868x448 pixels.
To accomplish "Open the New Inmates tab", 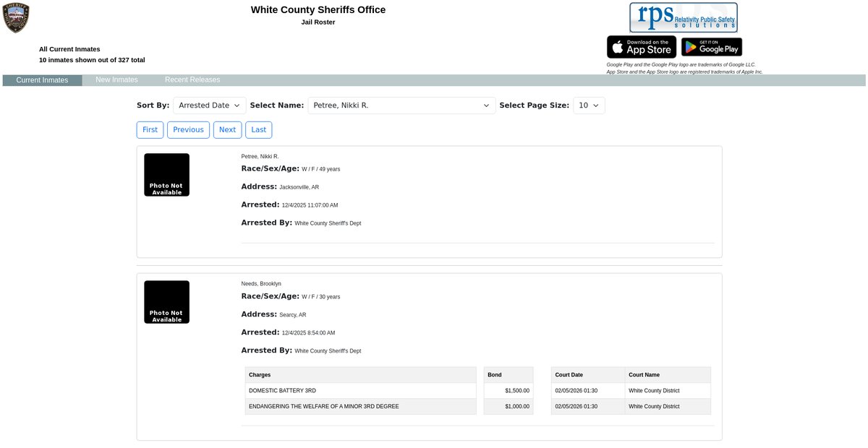I will (116, 80).
